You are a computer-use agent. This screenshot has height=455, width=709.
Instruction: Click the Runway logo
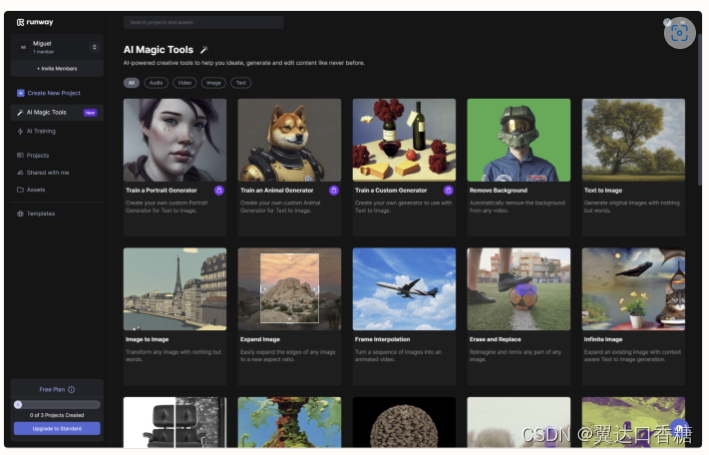tap(35, 22)
